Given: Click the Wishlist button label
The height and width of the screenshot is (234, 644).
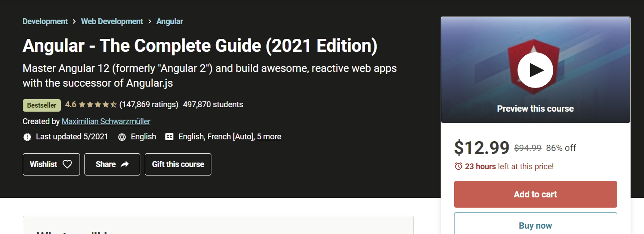Looking at the screenshot, I should pyautogui.click(x=43, y=164).
